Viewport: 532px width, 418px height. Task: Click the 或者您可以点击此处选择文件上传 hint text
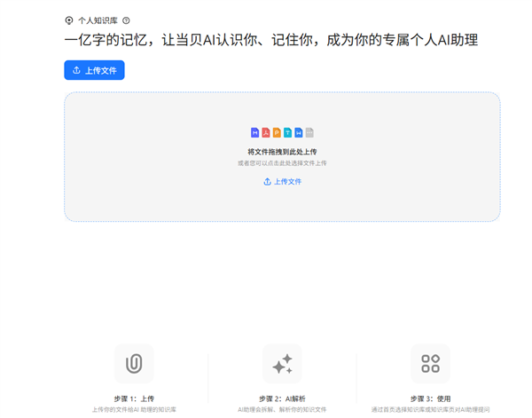[282, 163]
